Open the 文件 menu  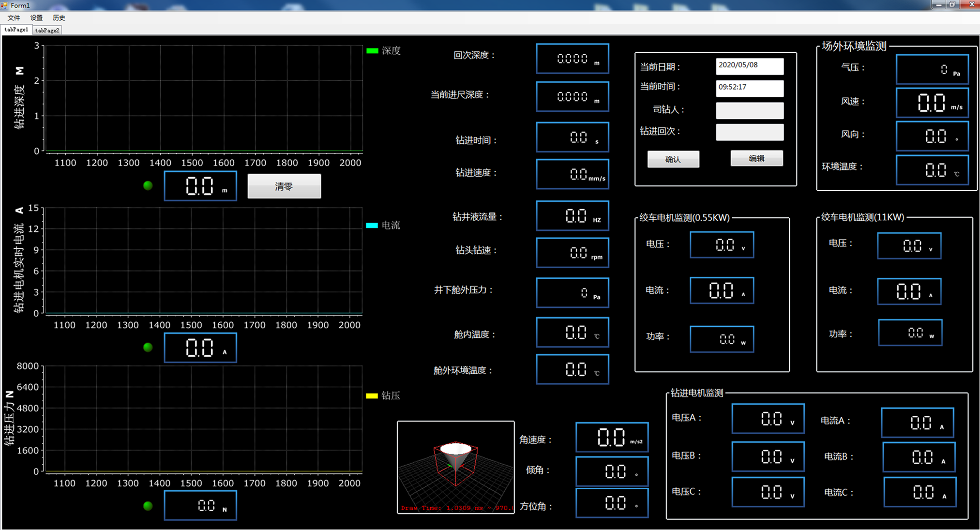14,18
